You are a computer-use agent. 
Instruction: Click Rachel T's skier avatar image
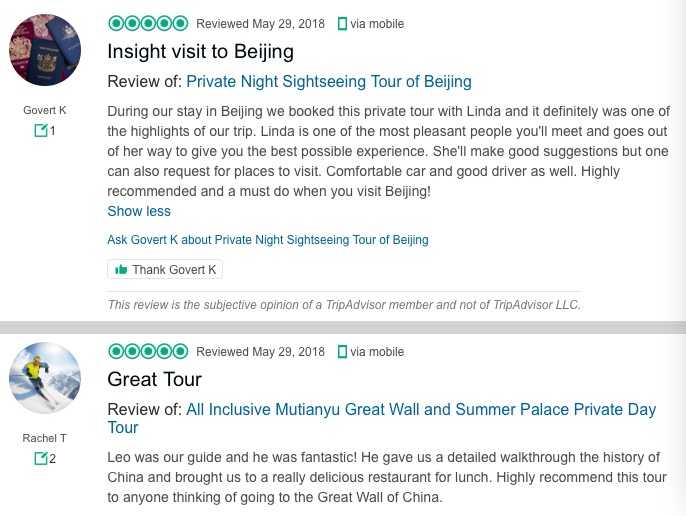(45, 378)
